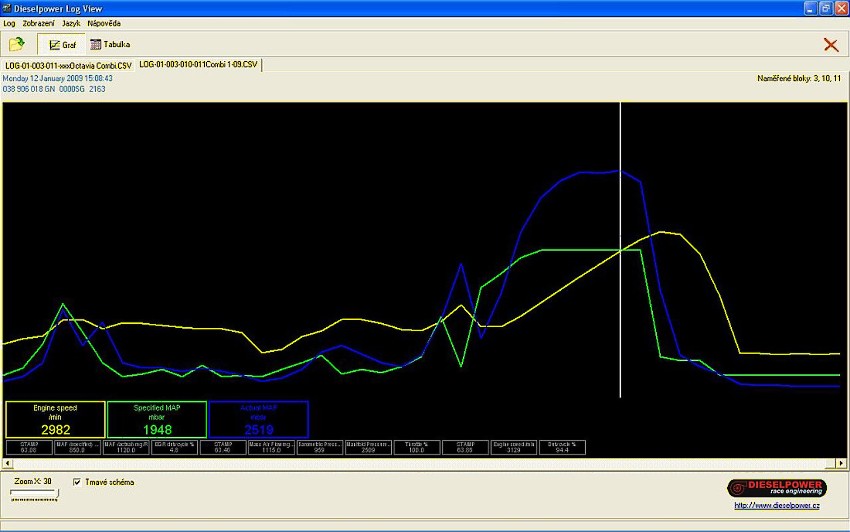
Task: Select the LOG-01-003-011 Octavia Combi.CSV tab
Action: pyautogui.click(x=67, y=65)
